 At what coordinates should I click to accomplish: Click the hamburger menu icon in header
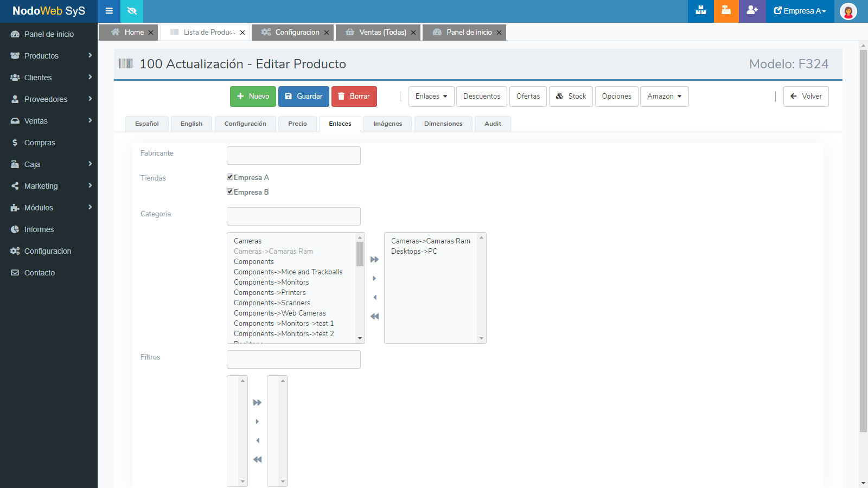109,11
